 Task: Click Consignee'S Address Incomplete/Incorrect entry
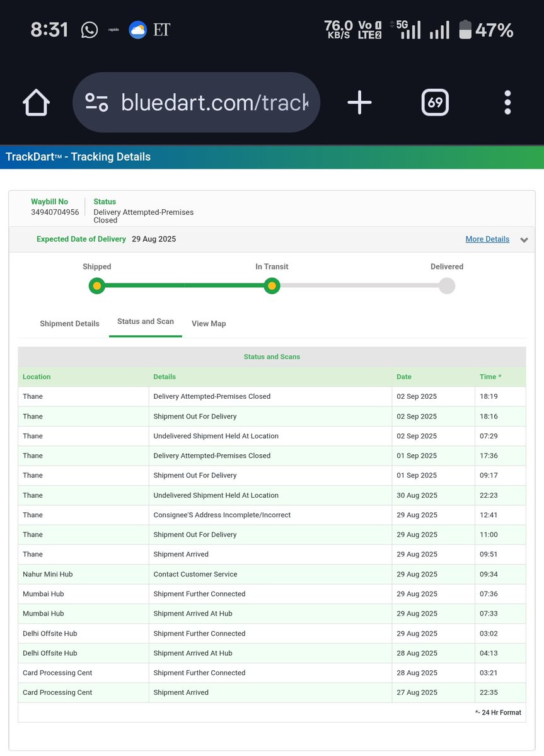click(x=222, y=515)
